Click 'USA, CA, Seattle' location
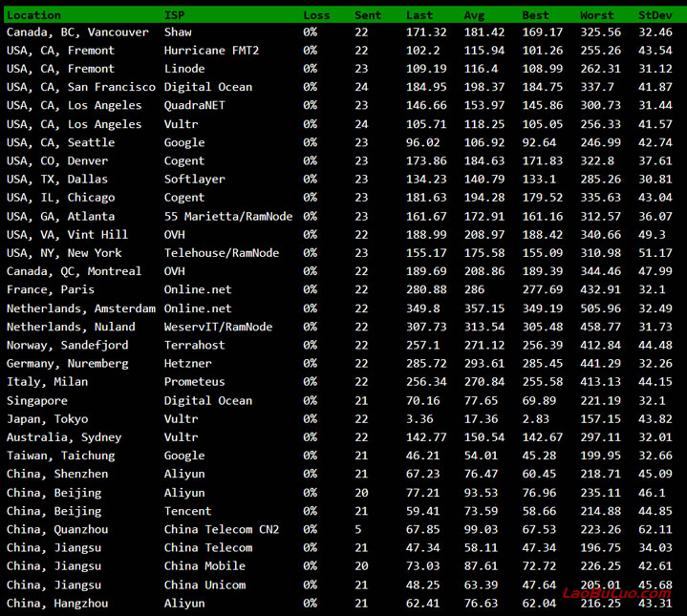 tap(60, 142)
